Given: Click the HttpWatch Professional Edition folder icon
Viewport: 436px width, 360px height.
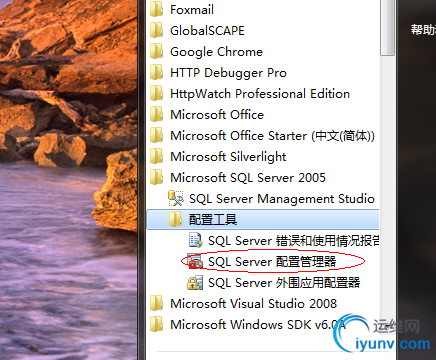Looking at the screenshot, I should (x=156, y=93).
